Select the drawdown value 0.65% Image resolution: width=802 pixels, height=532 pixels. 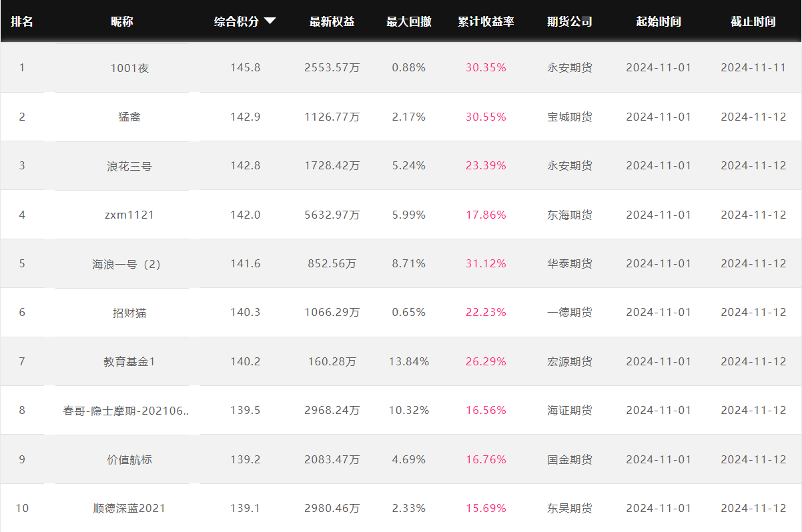(408, 312)
